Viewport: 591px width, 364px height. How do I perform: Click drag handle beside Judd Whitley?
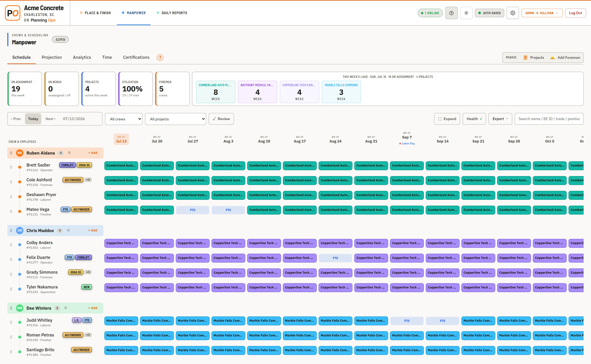point(11,322)
